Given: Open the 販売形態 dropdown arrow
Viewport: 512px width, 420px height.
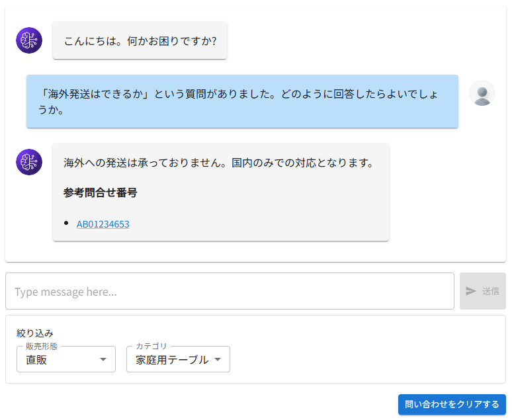Looking at the screenshot, I should [x=103, y=359].
